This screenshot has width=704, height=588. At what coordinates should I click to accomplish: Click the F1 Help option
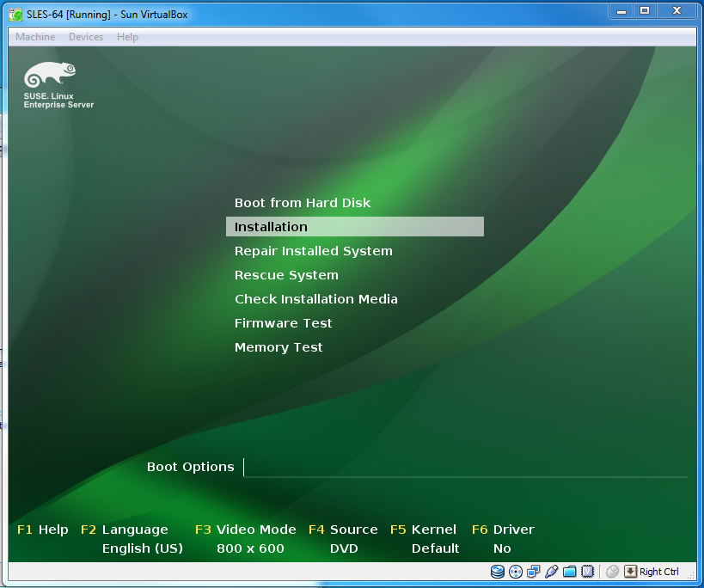pos(43,530)
